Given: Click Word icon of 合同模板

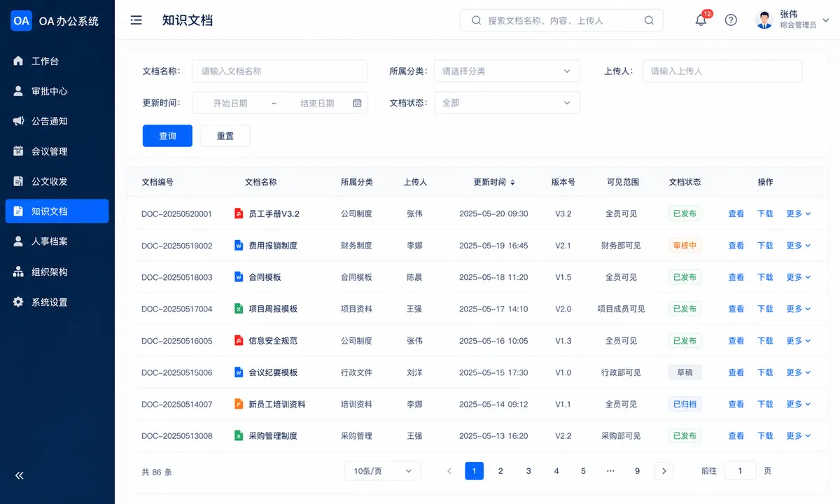Looking at the screenshot, I should click(239, 277).
